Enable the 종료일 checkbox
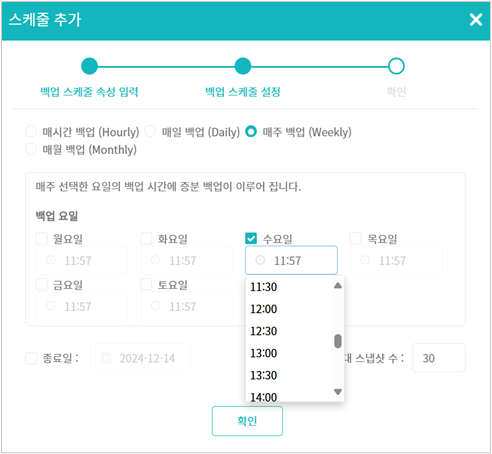The width and height of the screenshot is (492, 454). coord(31,359)
